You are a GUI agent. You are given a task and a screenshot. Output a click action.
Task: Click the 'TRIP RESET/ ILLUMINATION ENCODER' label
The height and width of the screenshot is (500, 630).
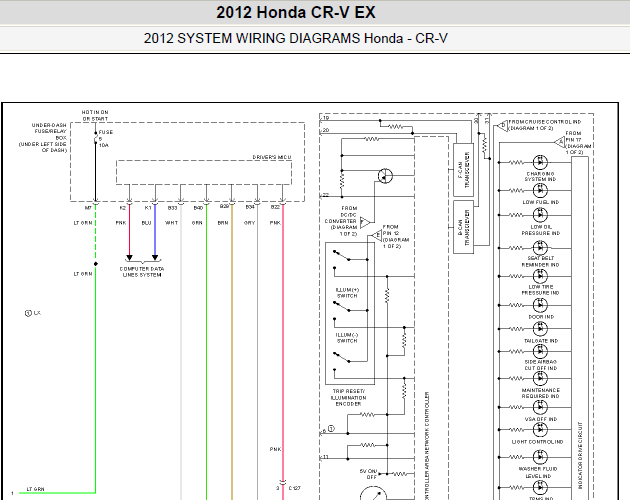click(348, 398)
